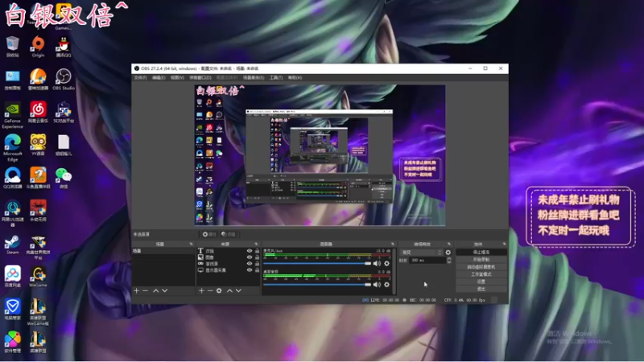The image size is (644, 362).
Task: Click the transition duration 300 ms field
Action: (x=427, y=260)
